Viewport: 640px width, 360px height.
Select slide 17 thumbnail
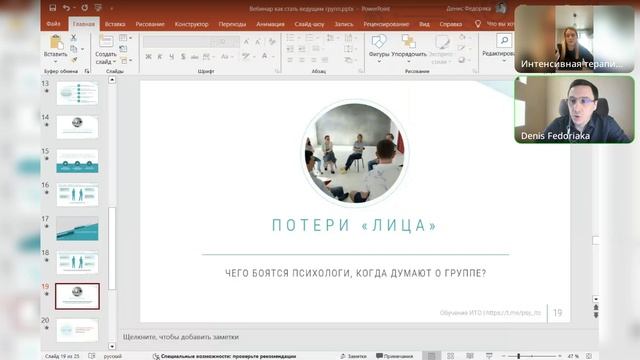click(x=77, y=229)
